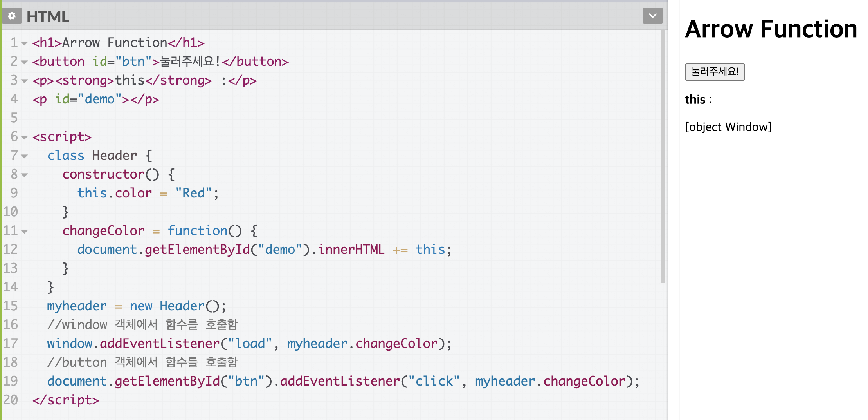Open the HTML editor settings gear
The width and height of the screenshot is (868, 420).
tap(12, 16)
